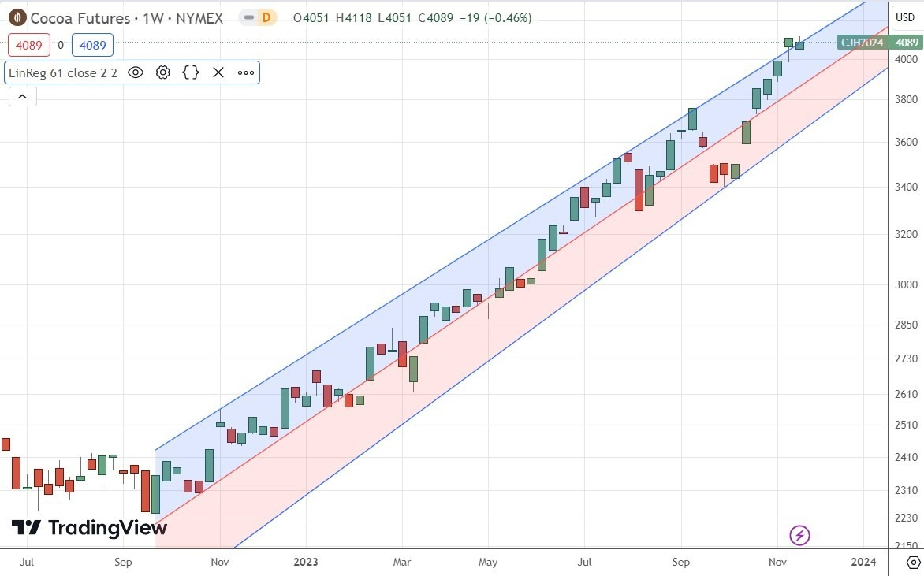Screen dimensions: 924x576
Task: Click the blue 4089 buy price button
Action: (92, 45)
